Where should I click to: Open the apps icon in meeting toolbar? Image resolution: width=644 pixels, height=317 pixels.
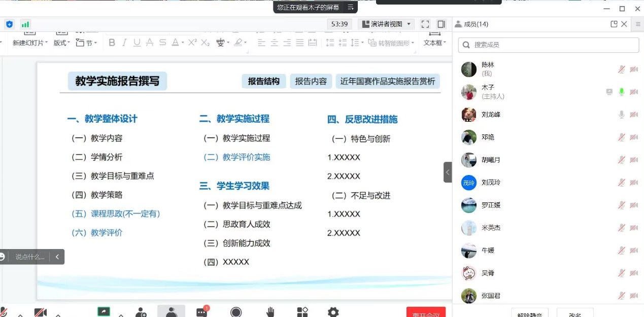302,312
